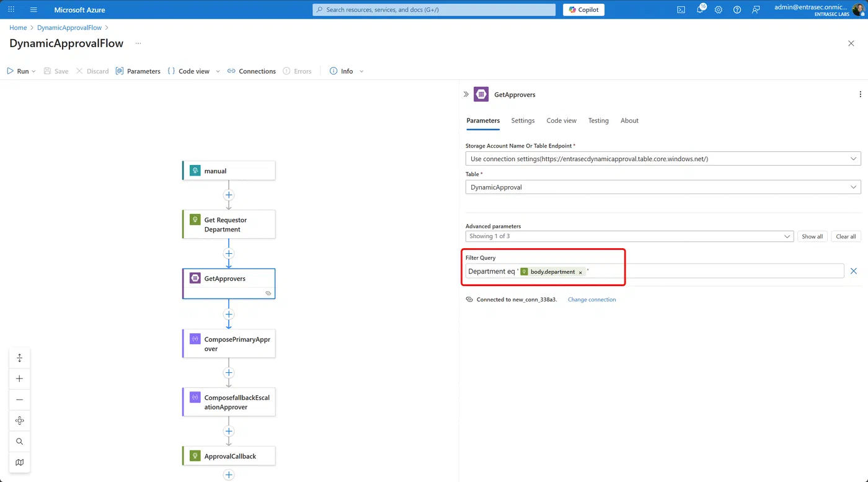
Task: Click the Azure search resources box
Action: coord(434,10)
